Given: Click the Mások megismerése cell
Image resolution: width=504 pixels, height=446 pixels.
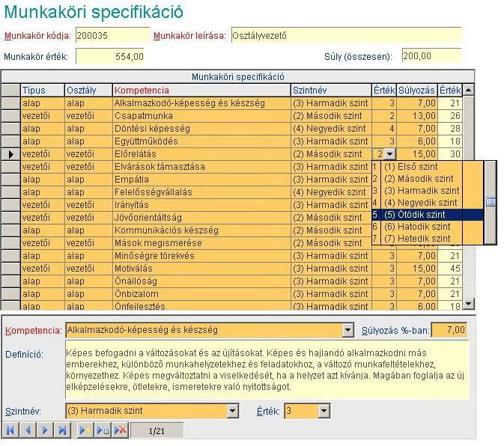Looking at the screenshot, I should tap(201, 243).
